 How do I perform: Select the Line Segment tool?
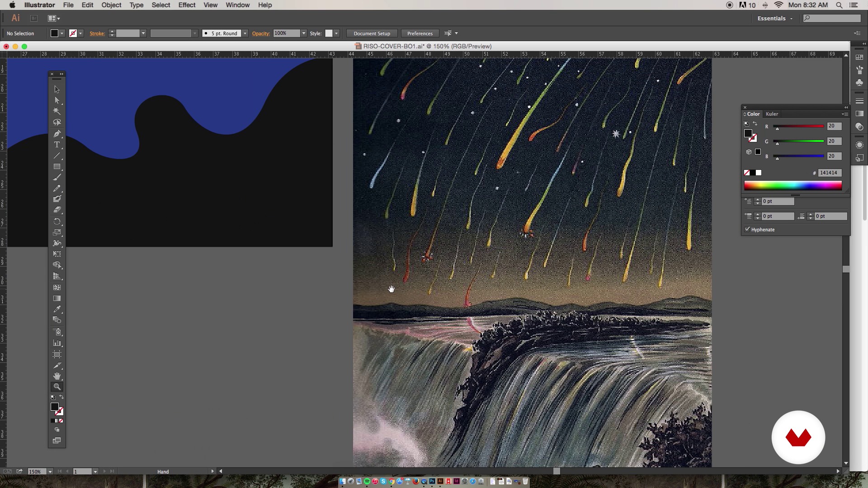tap(57, 156)
